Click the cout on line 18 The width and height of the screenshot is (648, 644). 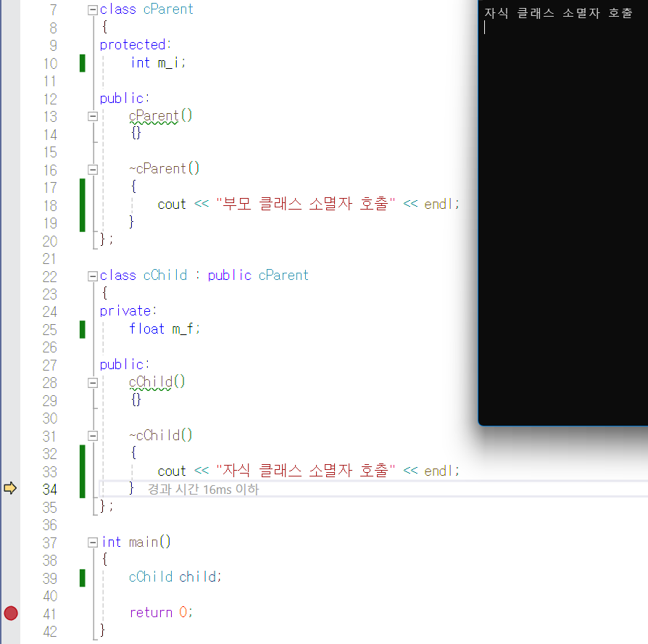172,205
